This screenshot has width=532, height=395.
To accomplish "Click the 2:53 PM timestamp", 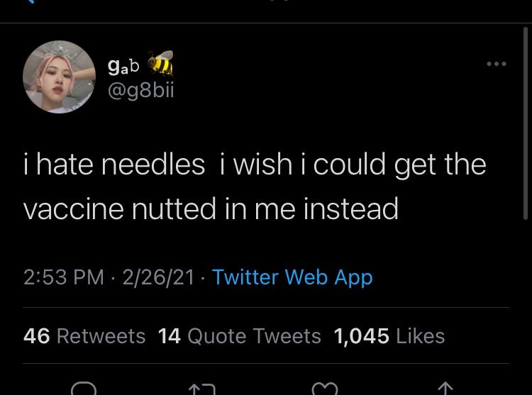I will [x=64, y=277].
